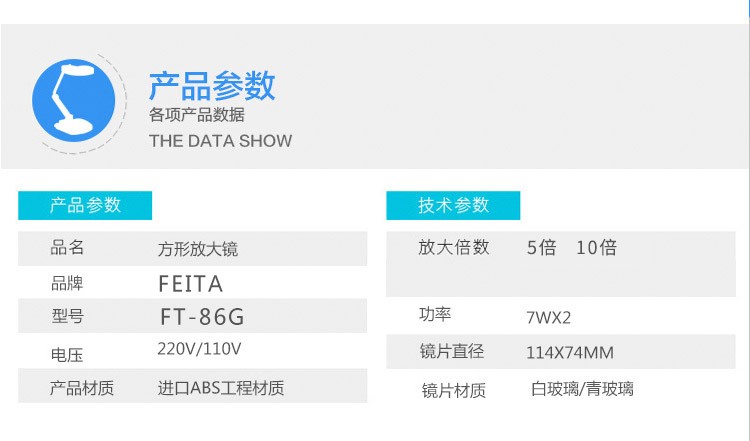This screenshot has width=750, height=441.
Task: Click the 产品参数 large blue heading
Action: click(212, 87)
